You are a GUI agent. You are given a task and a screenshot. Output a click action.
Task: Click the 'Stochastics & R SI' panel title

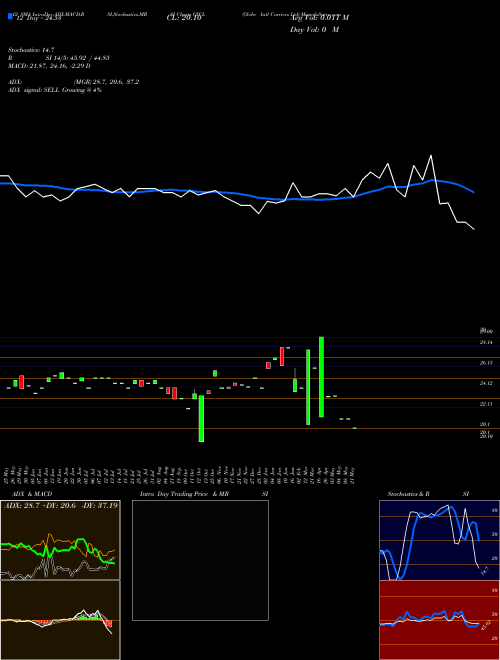pos(428,494)
